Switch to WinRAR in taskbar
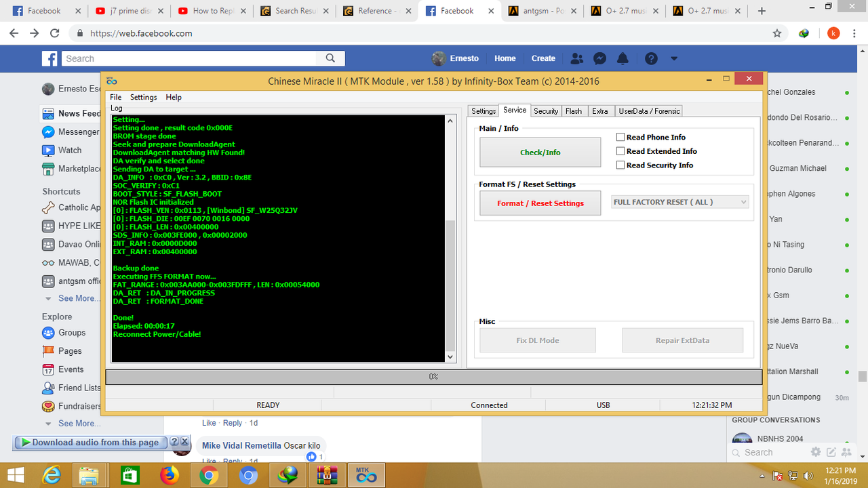This screenshot has width=868, height=488. pyautogui.click(x=327, y=475)
